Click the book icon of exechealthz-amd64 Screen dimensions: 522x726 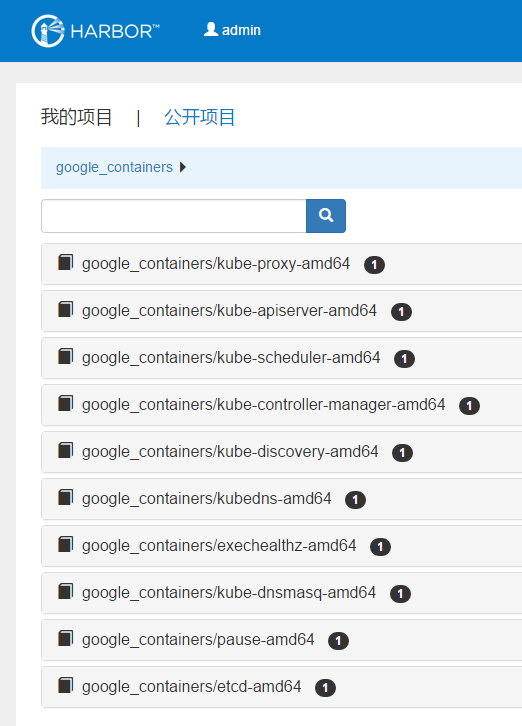click(x=65, y=544)
